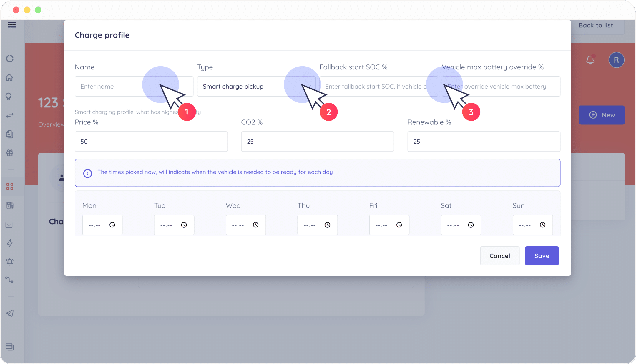Open the hamburger menu at top left
Viewport: 636px width, 364px height.
coord(12,25)
